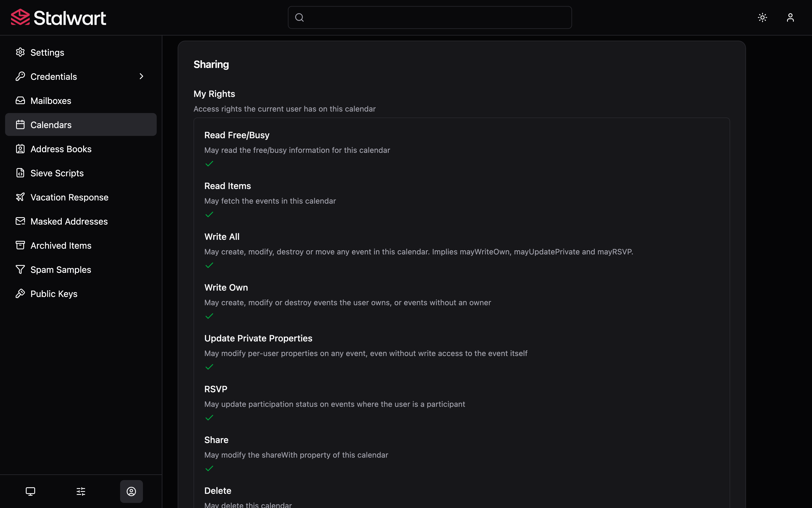Viewport: 812px width, 508px height.
Task: Click 'May modify the shareWith property' description
Action: click(296, 455)
